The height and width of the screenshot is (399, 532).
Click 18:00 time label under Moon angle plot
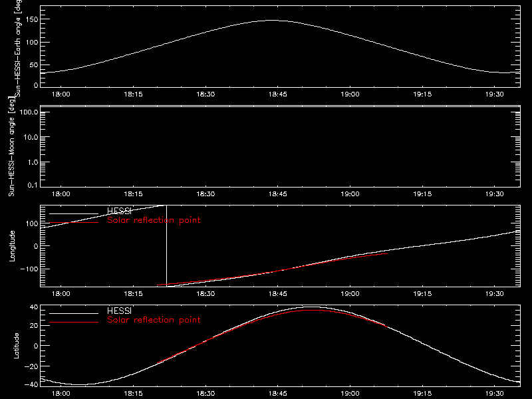pos(61,194)
